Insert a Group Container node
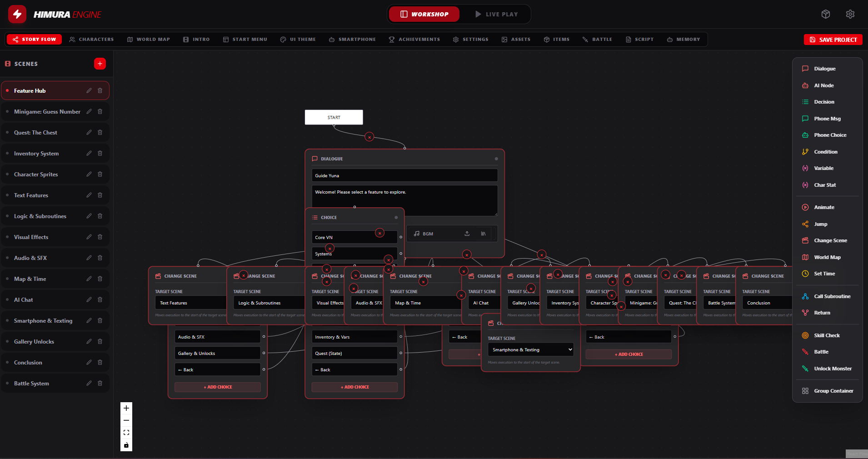 point(827,391)
